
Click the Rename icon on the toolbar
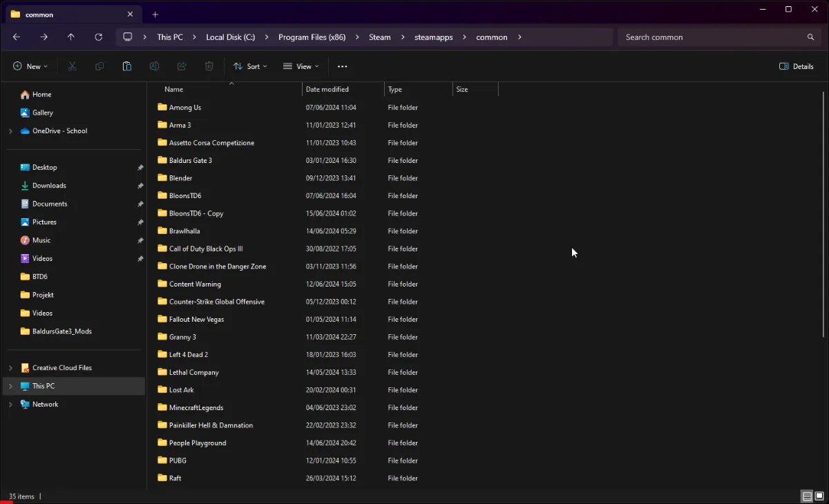pyautogui.click(x=154, y=66)
